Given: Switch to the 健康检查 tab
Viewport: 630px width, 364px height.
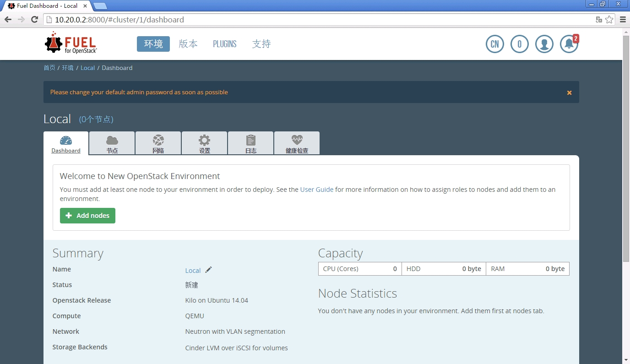Looking at the screenshot, I should tap(297, 143).
